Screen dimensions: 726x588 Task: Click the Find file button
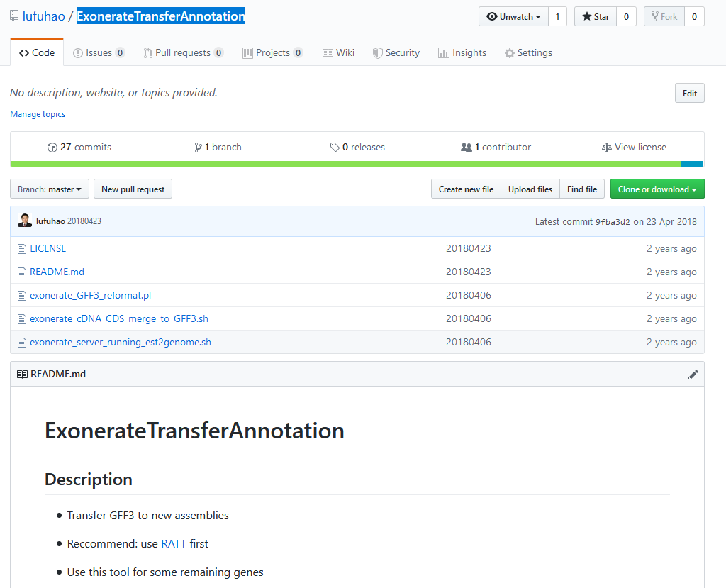coord(582,189)
